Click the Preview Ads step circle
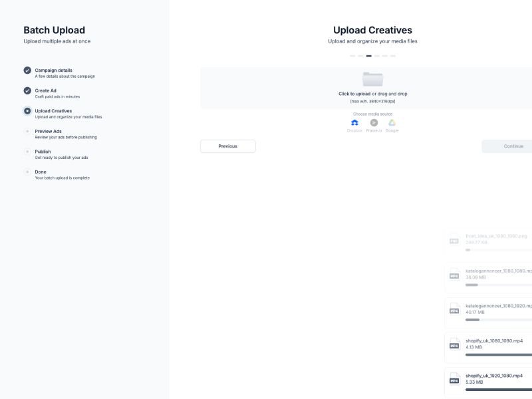 (27, 132)
